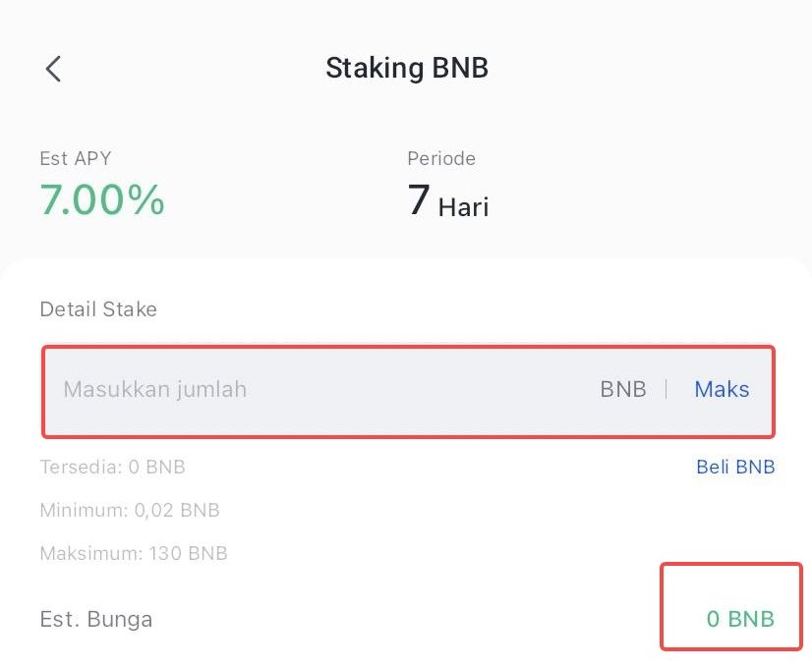This screenshot has height=667, width=812.
Task: Click the highlighted 0 BNB result box
Action: (731, 606)
